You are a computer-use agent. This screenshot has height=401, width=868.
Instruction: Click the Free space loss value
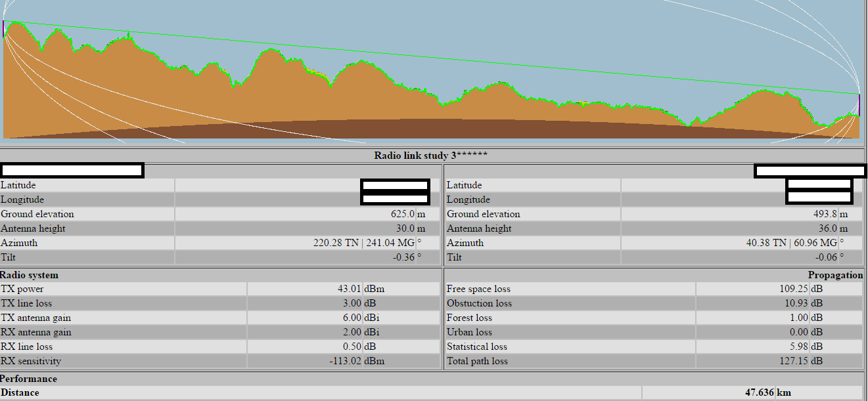point(794,289)
